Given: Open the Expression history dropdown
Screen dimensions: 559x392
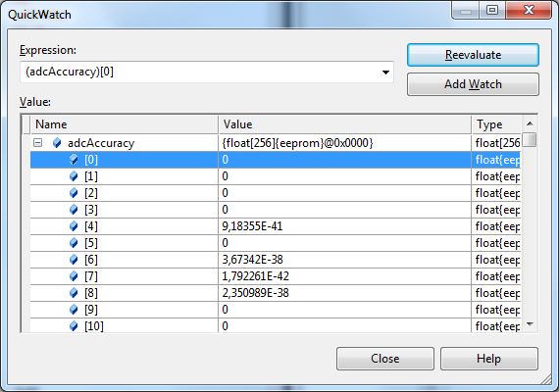Looking at the screenshot, I should [385, 73].
